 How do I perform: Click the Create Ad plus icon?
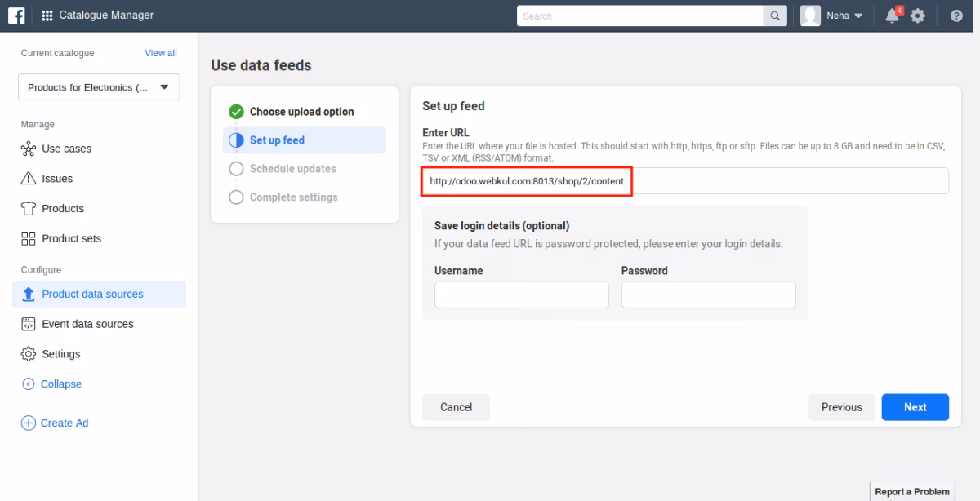tap(29, 423)
